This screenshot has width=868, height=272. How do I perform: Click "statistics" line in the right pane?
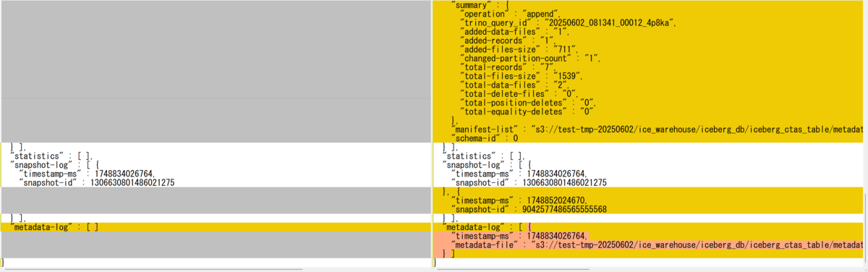click(x=483, y=156)
